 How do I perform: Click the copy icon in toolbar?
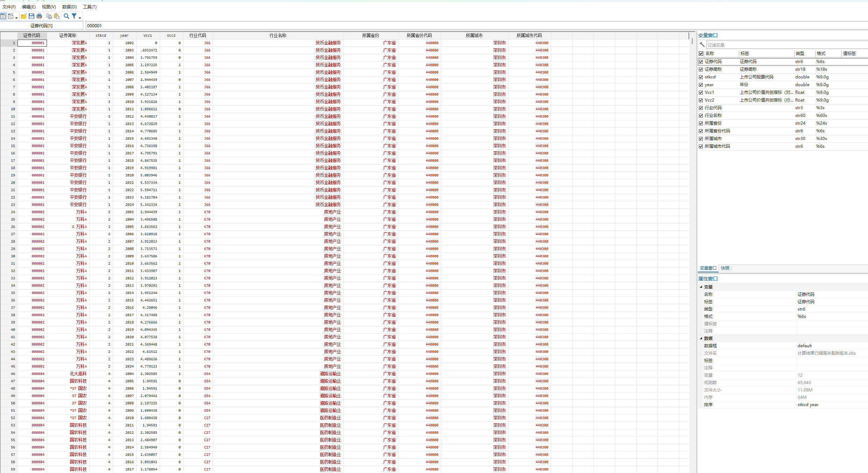(x=49, y=16)
